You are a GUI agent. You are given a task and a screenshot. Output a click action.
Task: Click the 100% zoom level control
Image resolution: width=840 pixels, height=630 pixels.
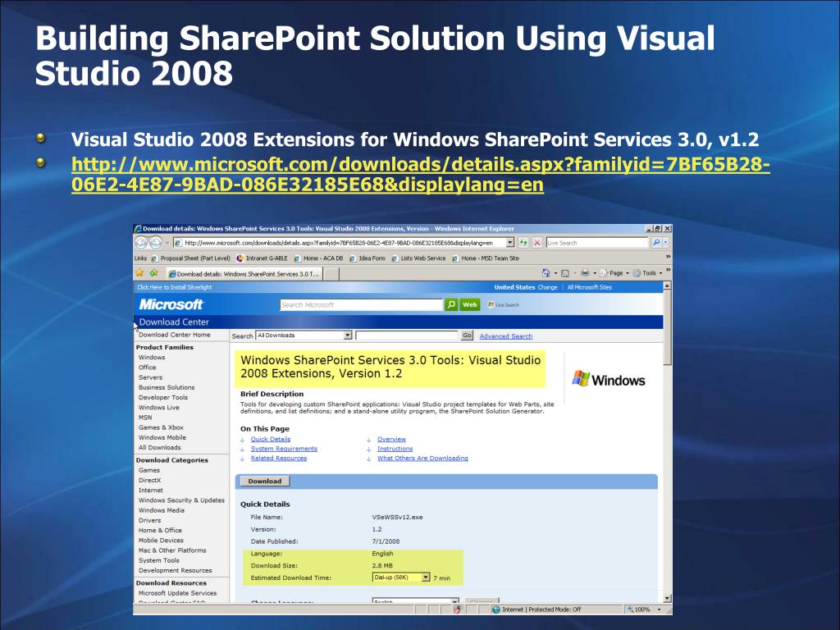(x=642, y=609)
